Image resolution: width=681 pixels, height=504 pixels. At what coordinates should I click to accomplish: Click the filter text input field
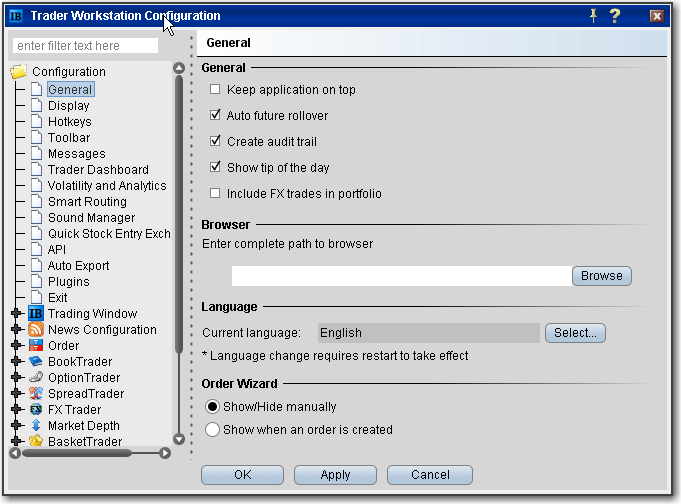tap(86, 46)
